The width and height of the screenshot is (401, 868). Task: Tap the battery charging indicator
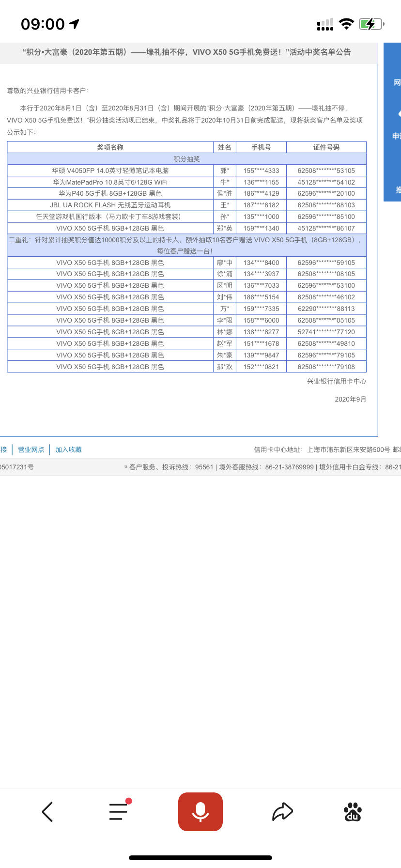pyautogui.click(x=371, y=24)
